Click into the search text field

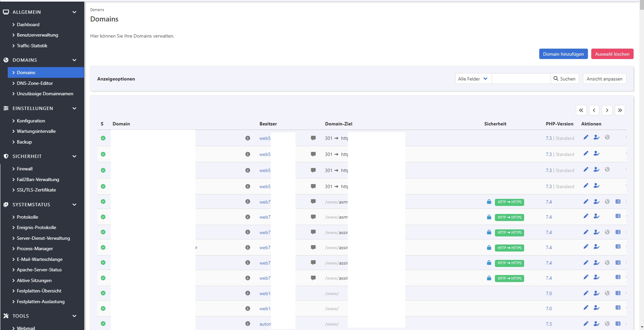tap(521, 79)
